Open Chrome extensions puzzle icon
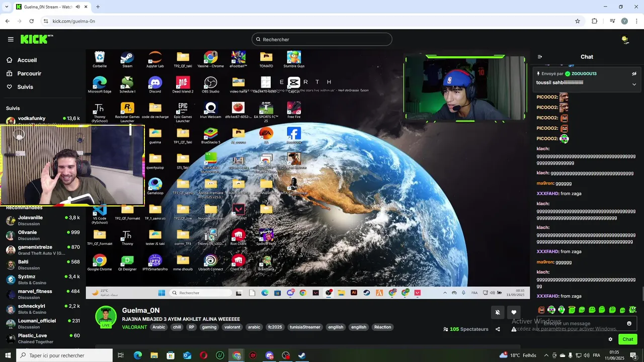Image resolution: width=644 pixels, height=362 pixels. click(x=595, y=21)
